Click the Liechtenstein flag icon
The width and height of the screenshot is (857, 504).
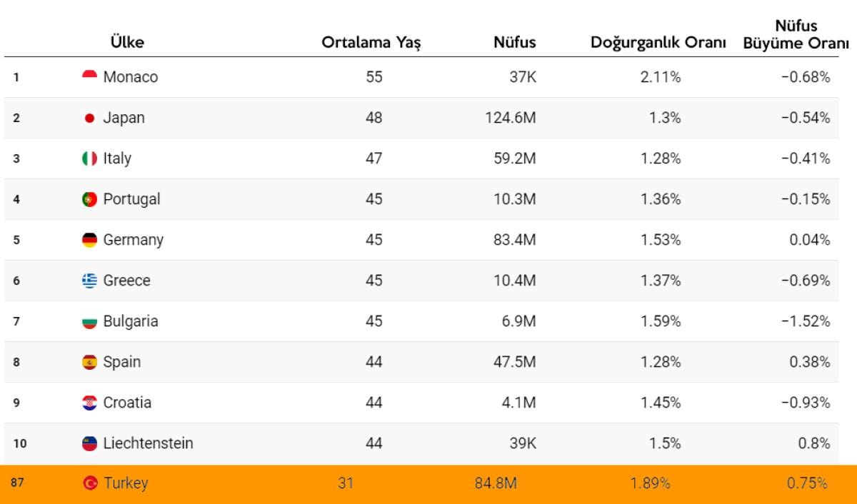click(x=89, y=443)
